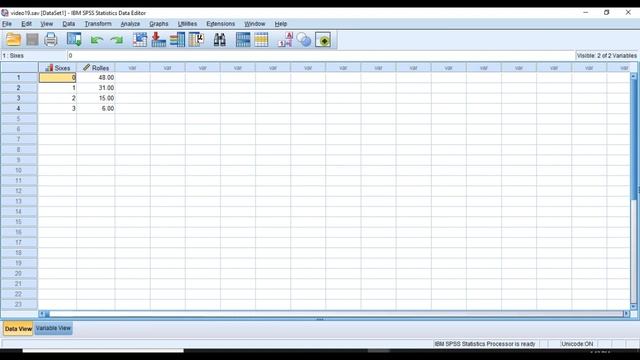Click the Go to Case toolbar icon
Image resolution: width=640 pixels, height=360 pixels.
(x=140, y=40)
